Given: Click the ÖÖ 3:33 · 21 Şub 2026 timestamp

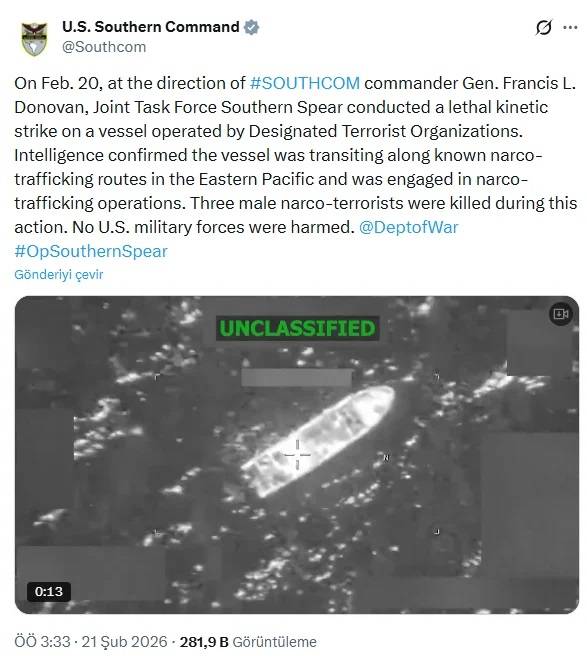Looking at the screenshot, I should coord(91,642).
